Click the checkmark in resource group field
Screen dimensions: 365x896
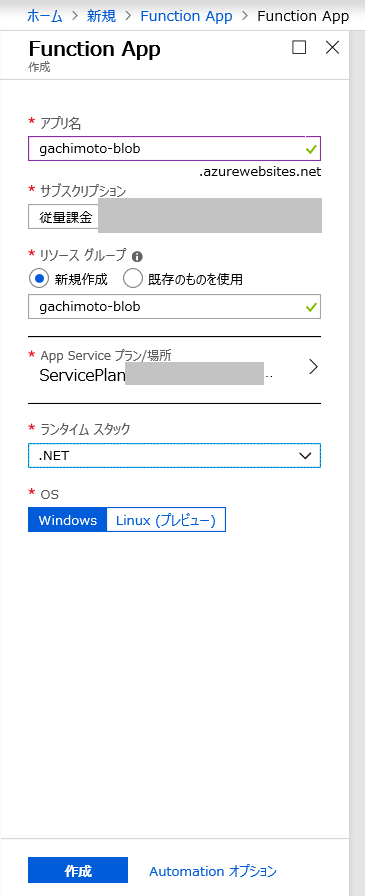point(311,307)
